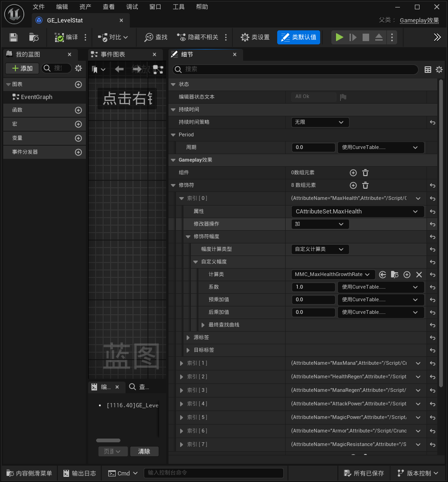The image size is (448, 482).
Task: Click the frame skip play control
Action: tap(353, 37)
